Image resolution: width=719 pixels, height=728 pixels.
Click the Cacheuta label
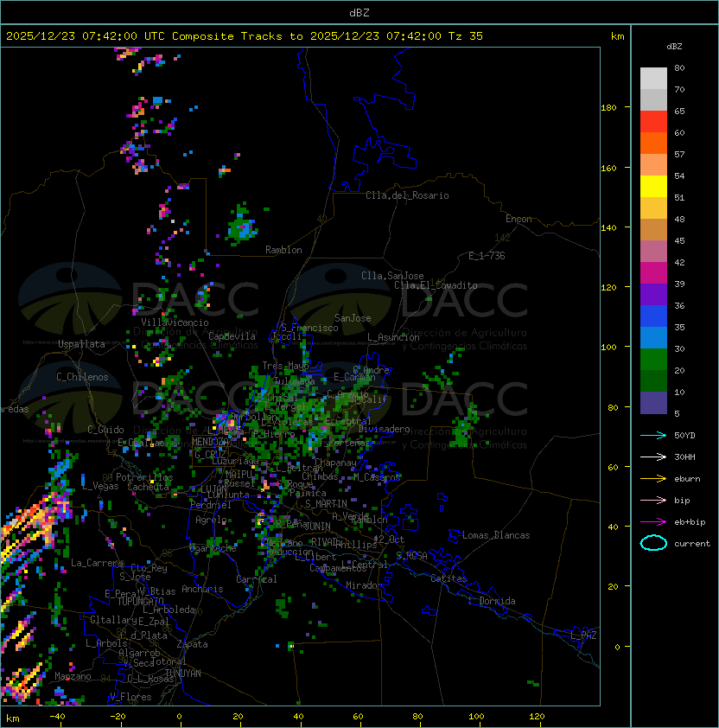click(148, 487)
